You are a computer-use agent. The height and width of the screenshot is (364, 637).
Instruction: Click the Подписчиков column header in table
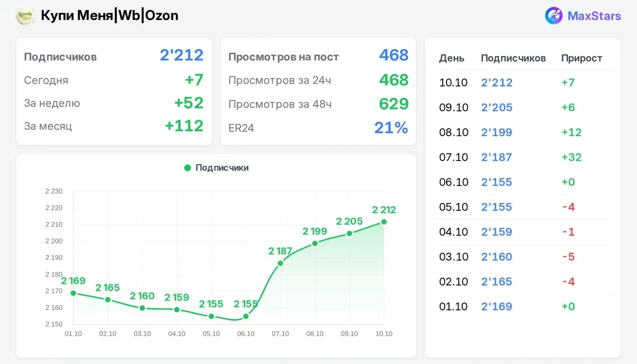513,58
